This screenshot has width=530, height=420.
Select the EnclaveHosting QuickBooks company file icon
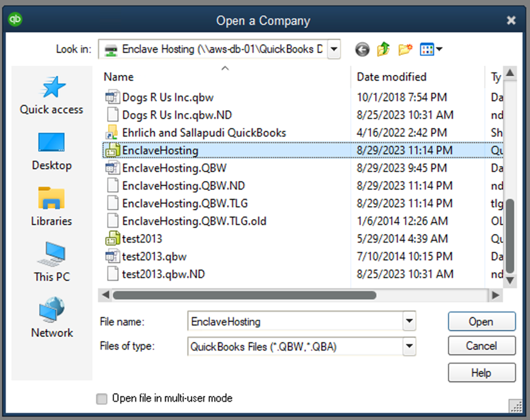pyautogui.click(x=112, y=150)
